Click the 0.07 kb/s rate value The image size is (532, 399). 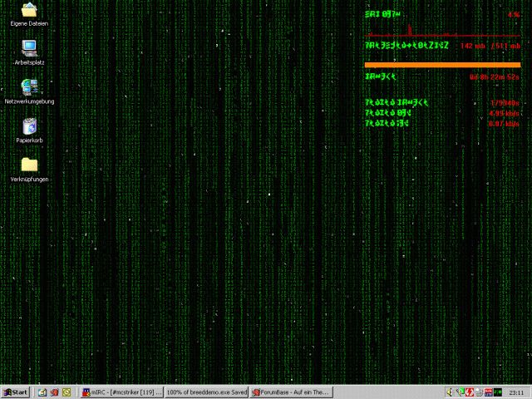coord(504,124)
